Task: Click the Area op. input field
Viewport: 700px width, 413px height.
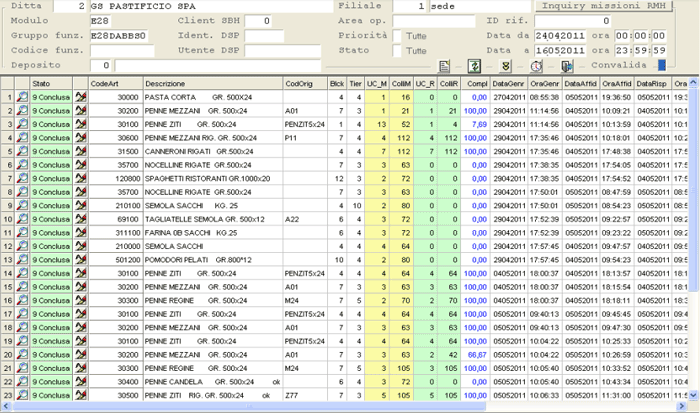Action: click(434, 21)
